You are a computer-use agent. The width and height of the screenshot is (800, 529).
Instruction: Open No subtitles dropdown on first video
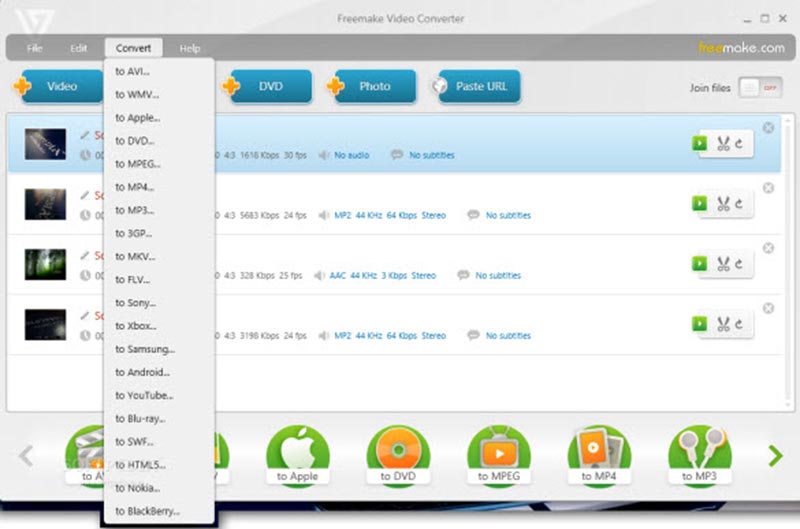coord(430,156)
